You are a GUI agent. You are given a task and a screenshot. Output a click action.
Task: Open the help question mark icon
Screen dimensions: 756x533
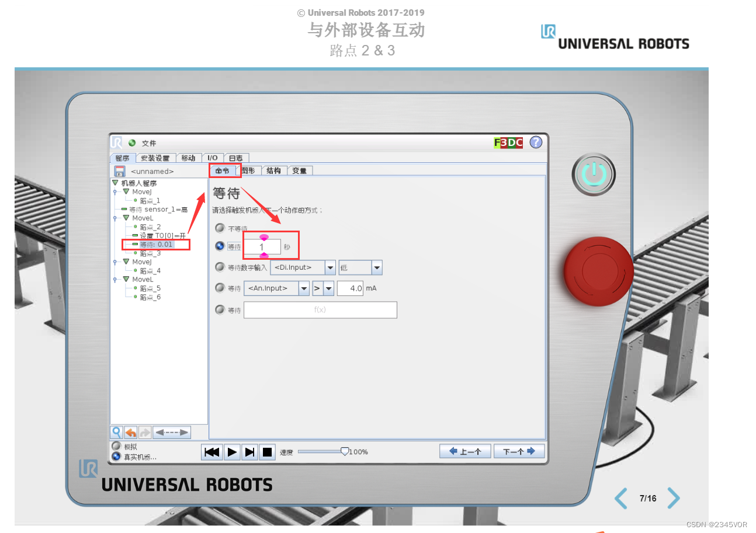click(x=536, y=142)
